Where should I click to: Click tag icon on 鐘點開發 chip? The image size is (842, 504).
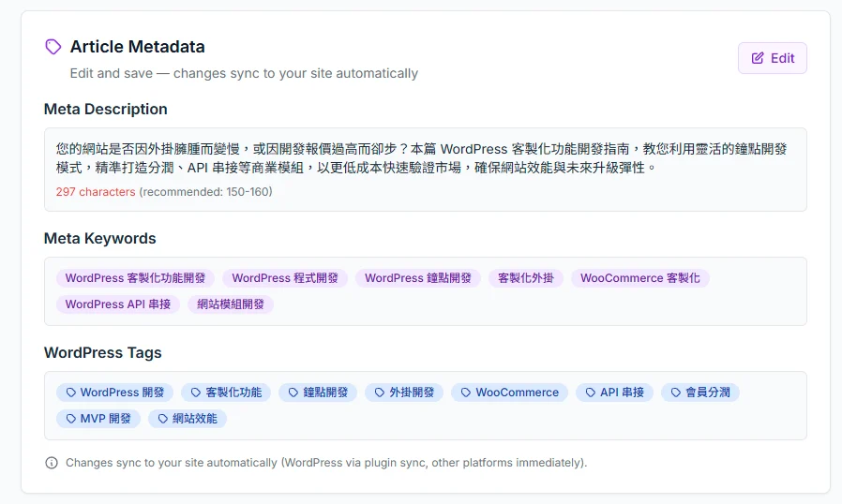pos(293,393)
